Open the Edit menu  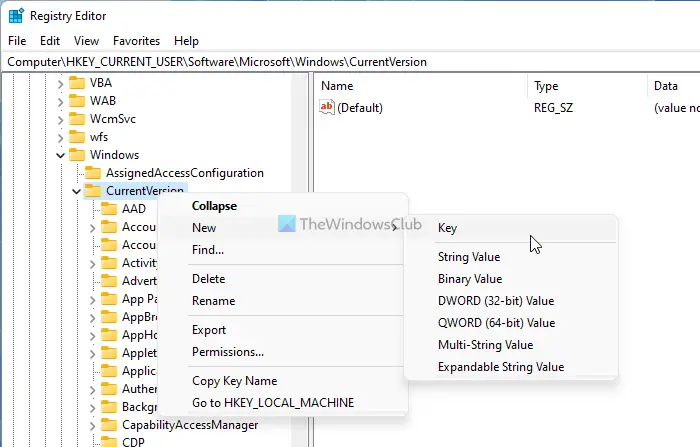tap(50, 41)
